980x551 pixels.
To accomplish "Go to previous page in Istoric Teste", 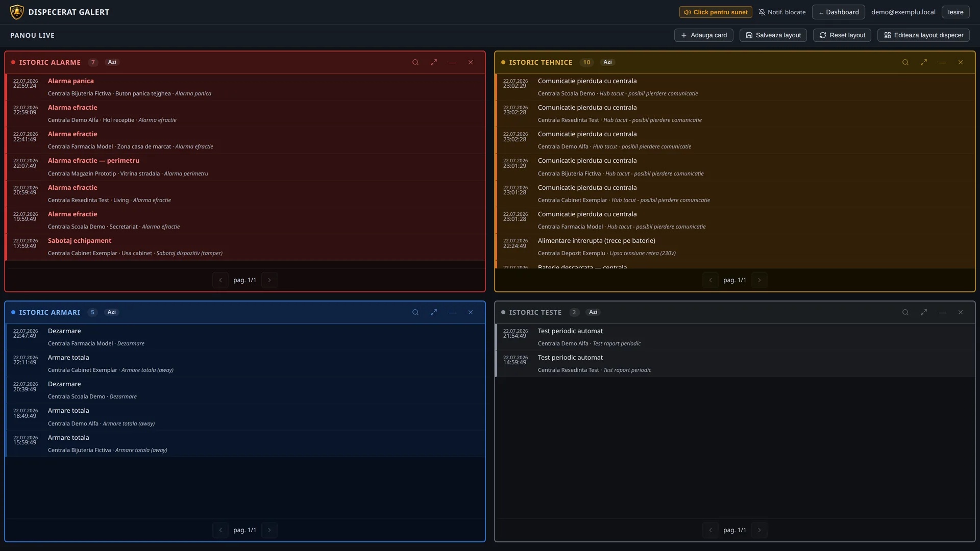I will click(710, 530).
